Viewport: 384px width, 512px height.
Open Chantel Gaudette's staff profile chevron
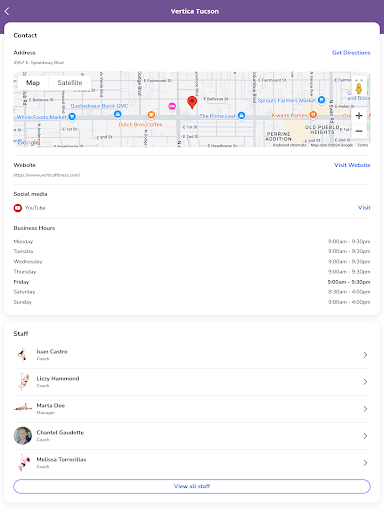365,436
